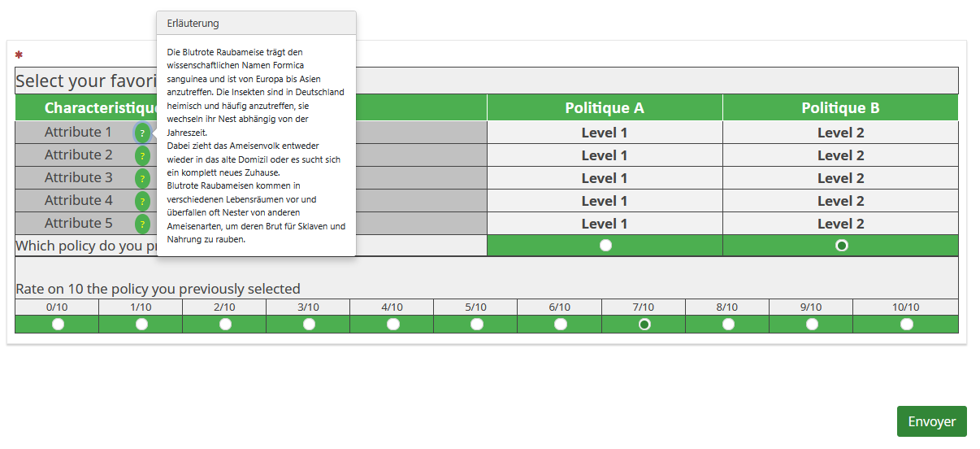Select the Politique A radio button
This screenshot has width=980, height=449.
(x=605, y=246)
